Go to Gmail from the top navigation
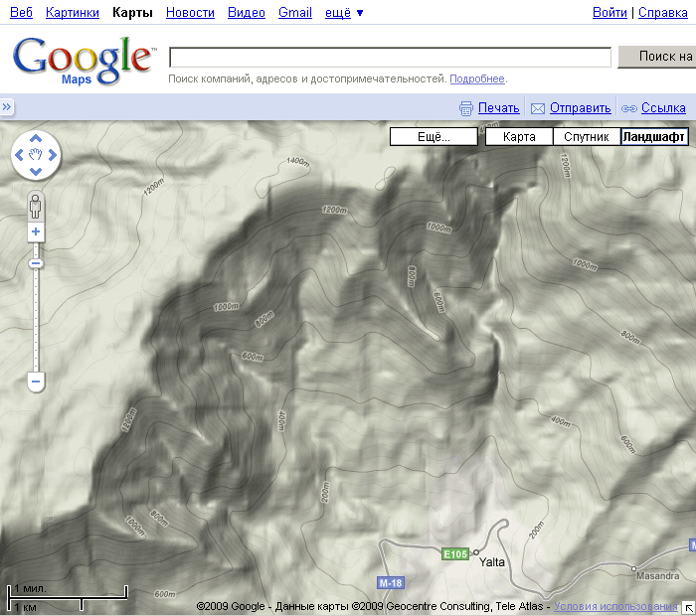 294,13
